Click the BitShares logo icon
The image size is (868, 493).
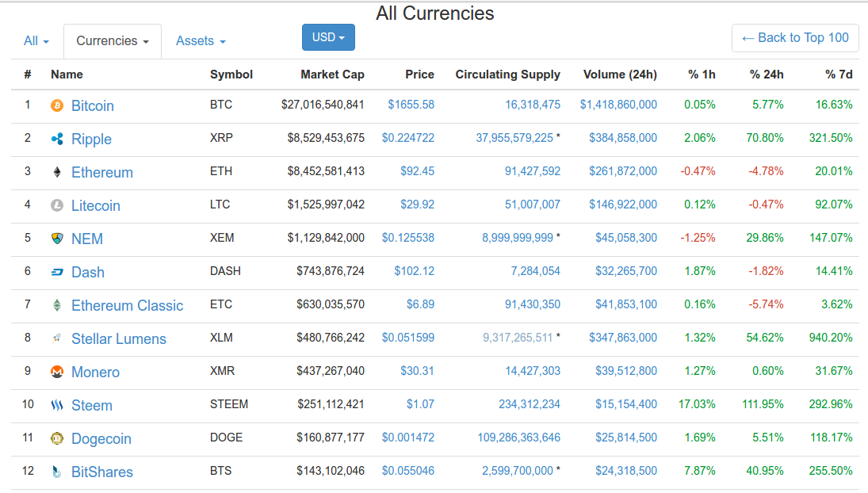click(x=57, y=472)
